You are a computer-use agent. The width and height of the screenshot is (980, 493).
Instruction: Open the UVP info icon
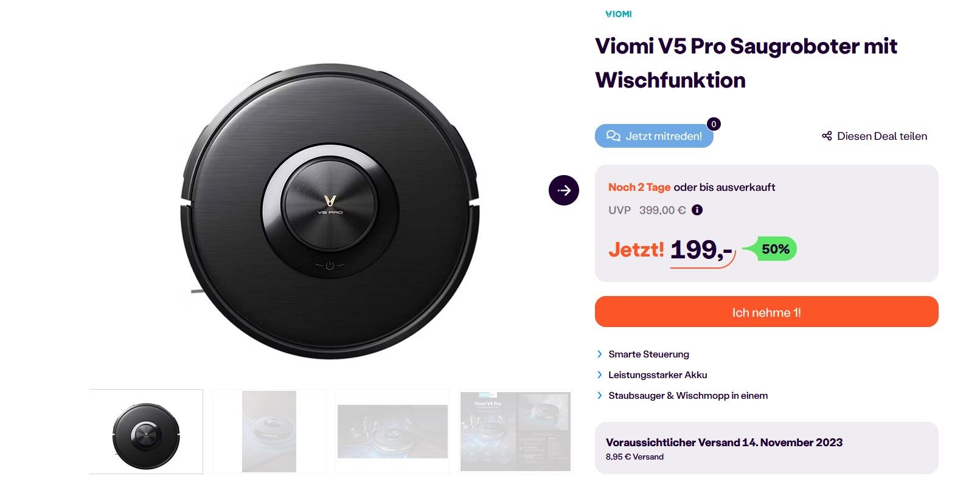[697, 210]
